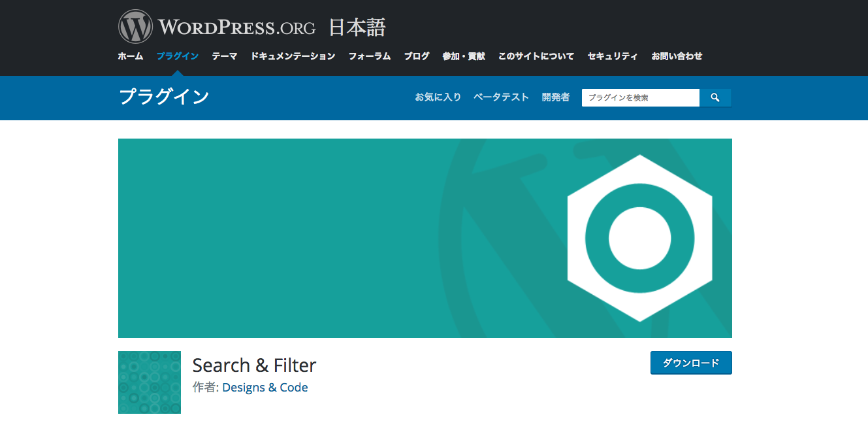Focus the プラグインを検索 search field
868x436 pixels.
coord(641,97)
